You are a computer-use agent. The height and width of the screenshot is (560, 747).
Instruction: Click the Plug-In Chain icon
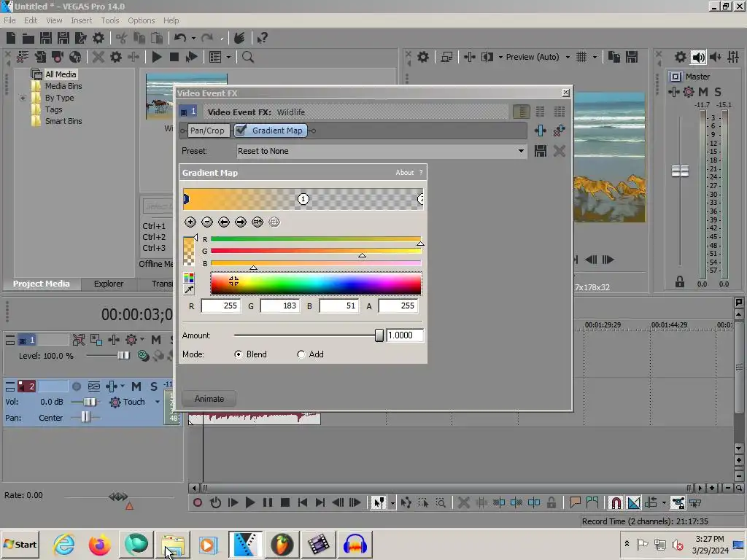pos(541,131)
